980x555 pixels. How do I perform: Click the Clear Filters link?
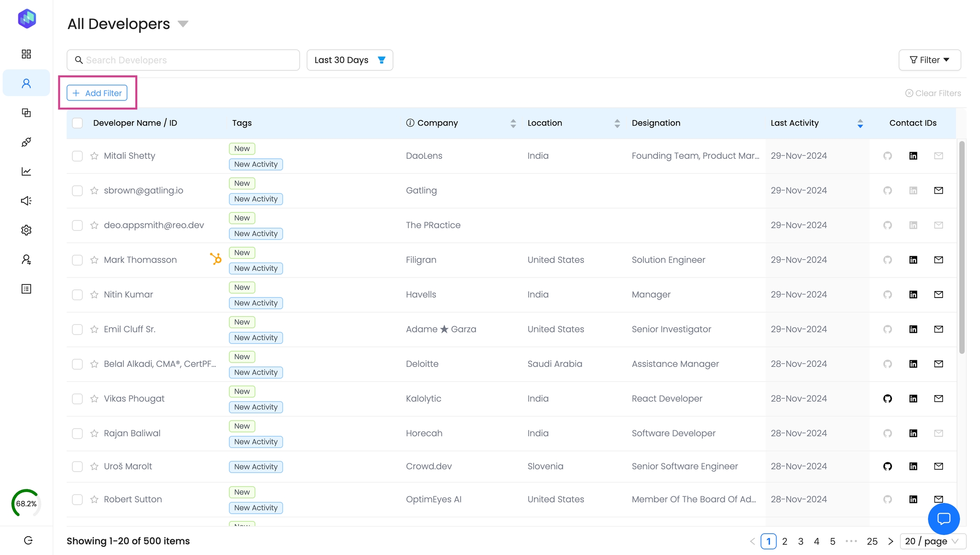(x=933, y=93)
